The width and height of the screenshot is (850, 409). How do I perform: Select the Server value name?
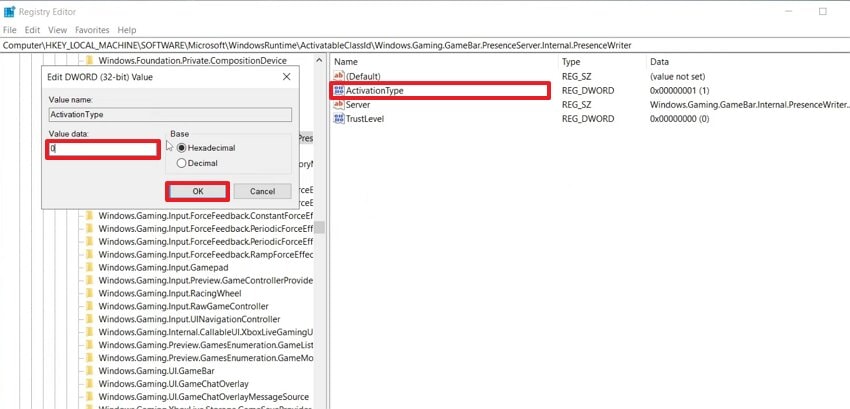[x=358, y=105]
